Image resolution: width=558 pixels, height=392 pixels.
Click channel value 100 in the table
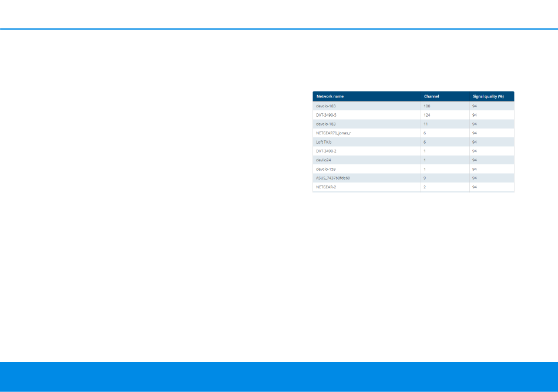[x=427, y=106]
